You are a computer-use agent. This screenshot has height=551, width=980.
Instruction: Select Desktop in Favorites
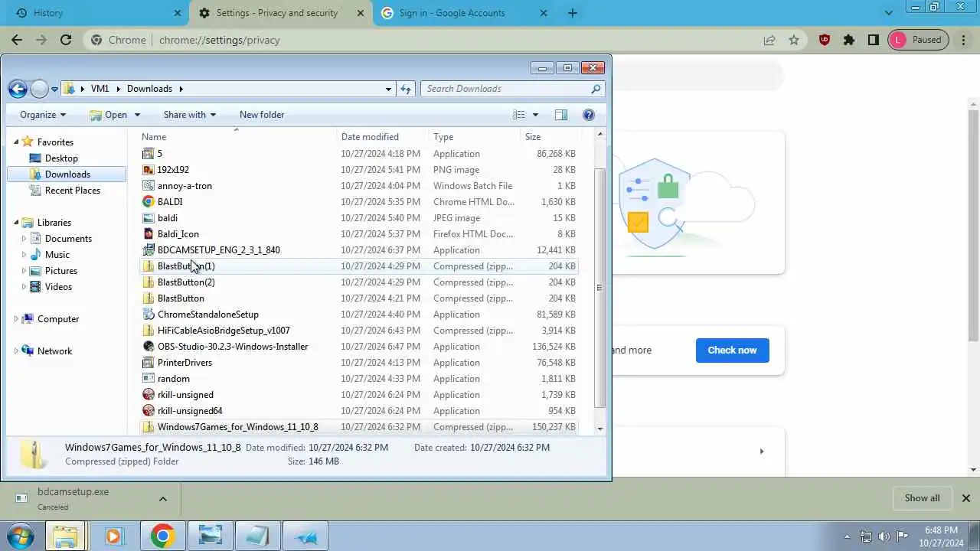coord(61,158)
